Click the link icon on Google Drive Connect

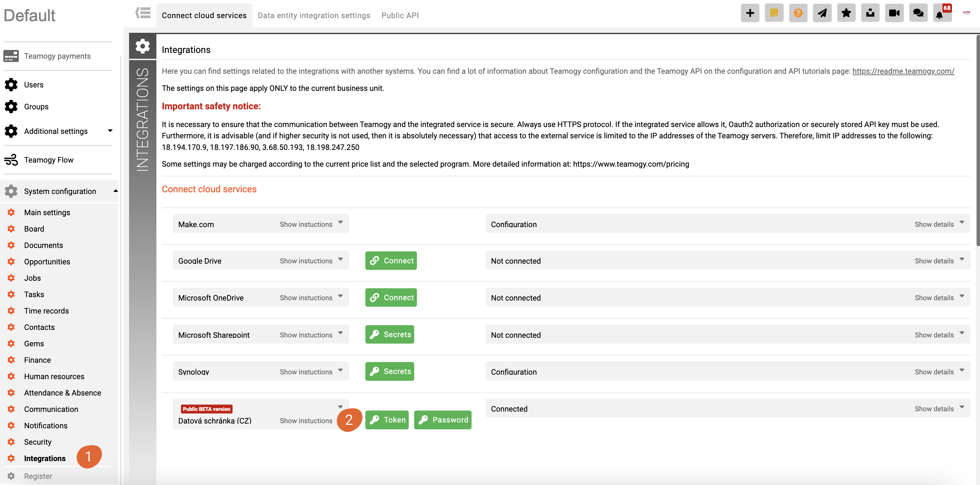(375, 261)
